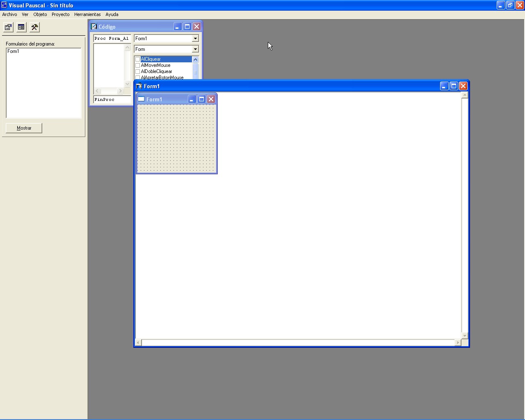Click the right arrow of the code editor's horizontal scrollbar
The height and width of the screenshot is (420, 525).
pyautogui.click(x=120, y=91)
